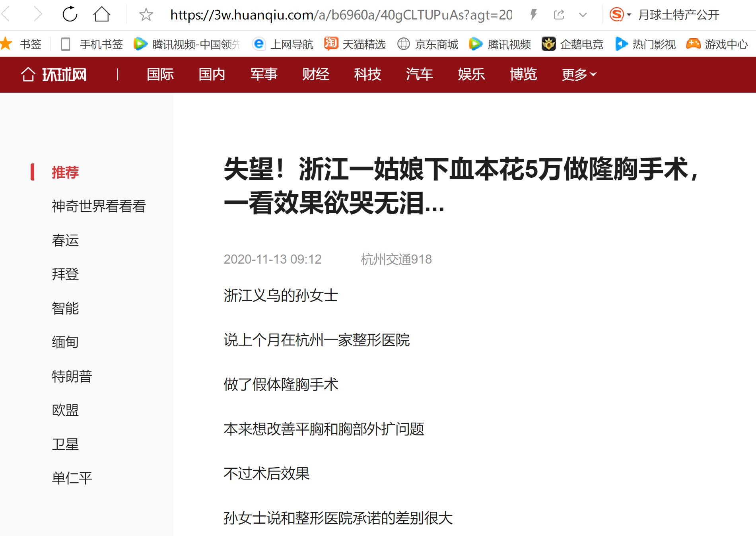Click the line 做了假体隆胸手术
Viewport: 756px width, 536px height.
pos(281,385)
